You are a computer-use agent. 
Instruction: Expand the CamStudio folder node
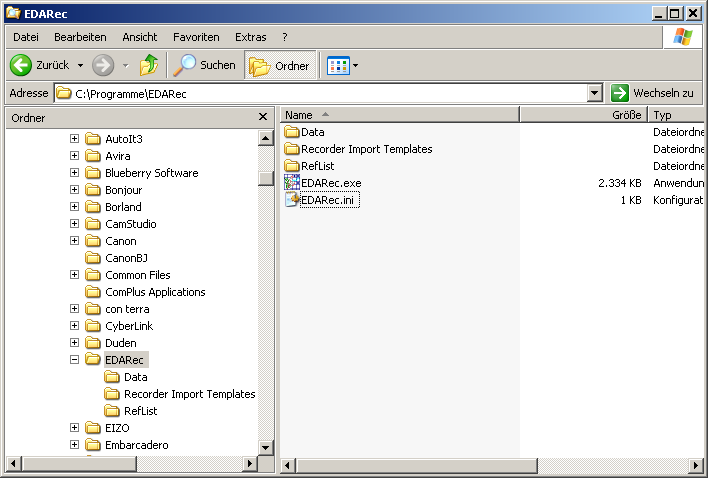pos(75,224)
